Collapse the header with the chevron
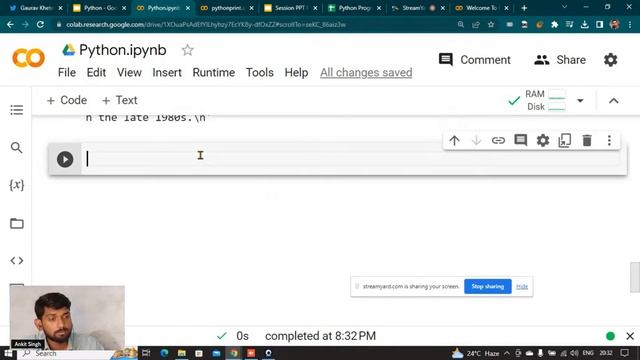640x360 pixels. (x=613, y=101)
